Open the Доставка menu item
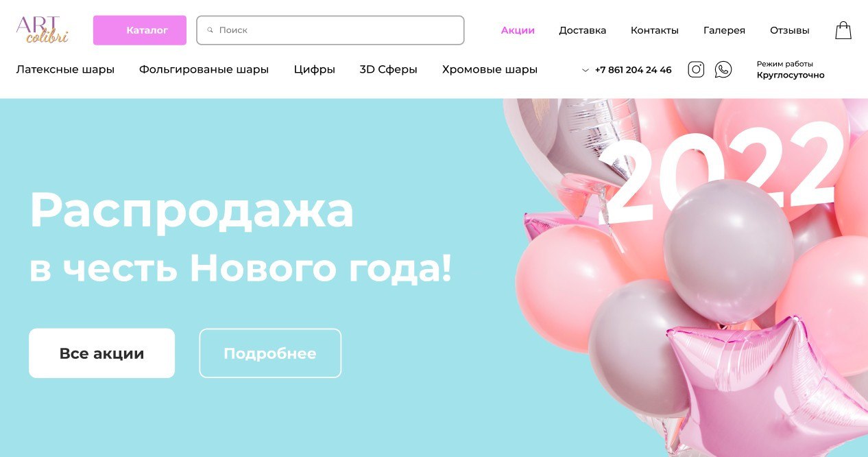 click(583, 30)
